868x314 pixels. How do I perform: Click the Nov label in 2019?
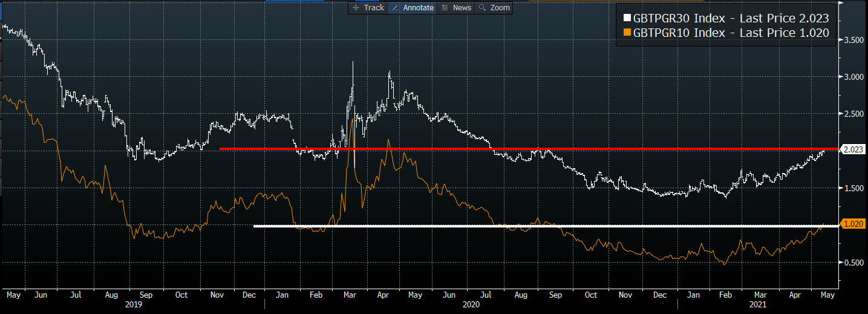[216, 295]
